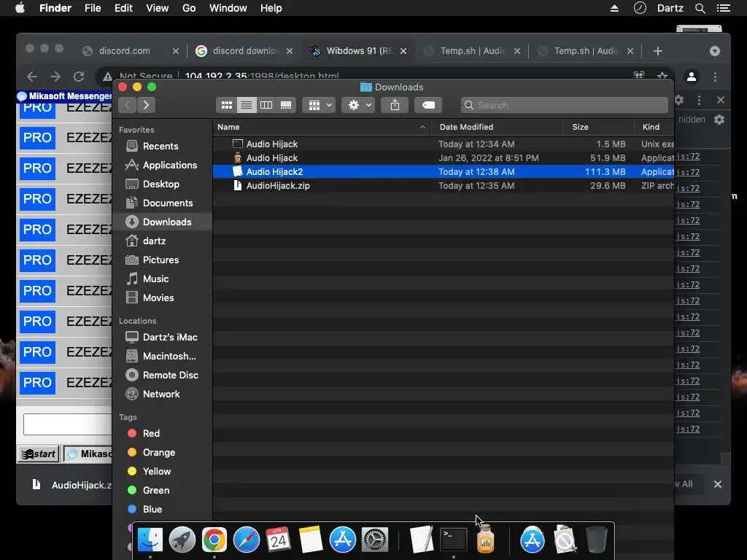
Task: Open the Edit menu
Action: coord(123,8)
